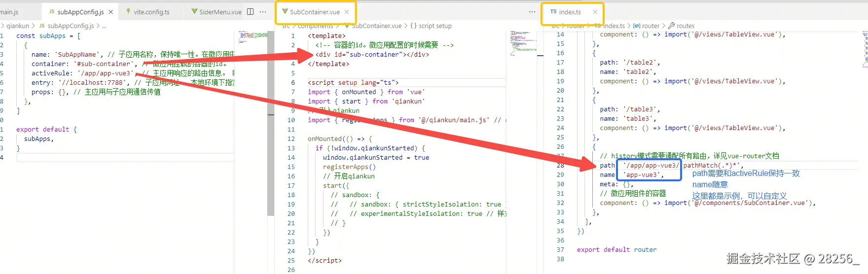The height and width of the screenshot is (274, 868).
Task: Open more actions left of index.ts tab
Action: coord(532,12)
